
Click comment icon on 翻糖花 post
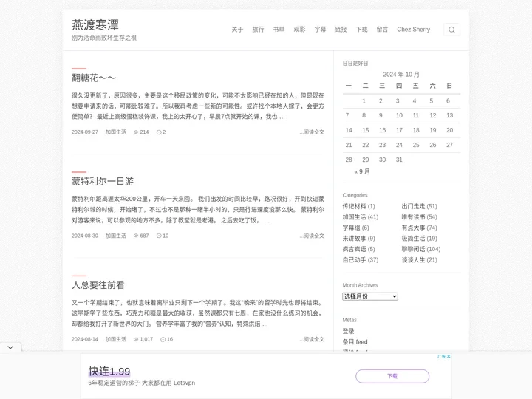(x=158, y=132)
